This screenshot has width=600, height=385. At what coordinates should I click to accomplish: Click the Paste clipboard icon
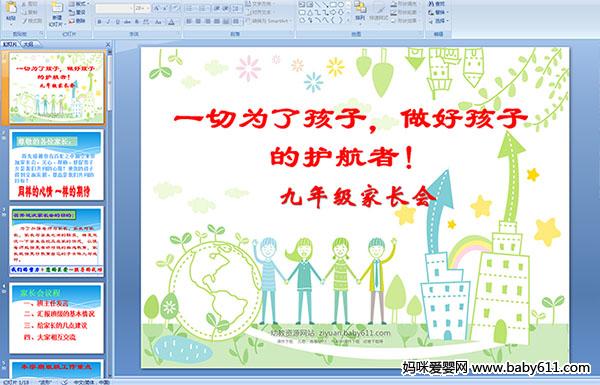click(x=11, y=9)
